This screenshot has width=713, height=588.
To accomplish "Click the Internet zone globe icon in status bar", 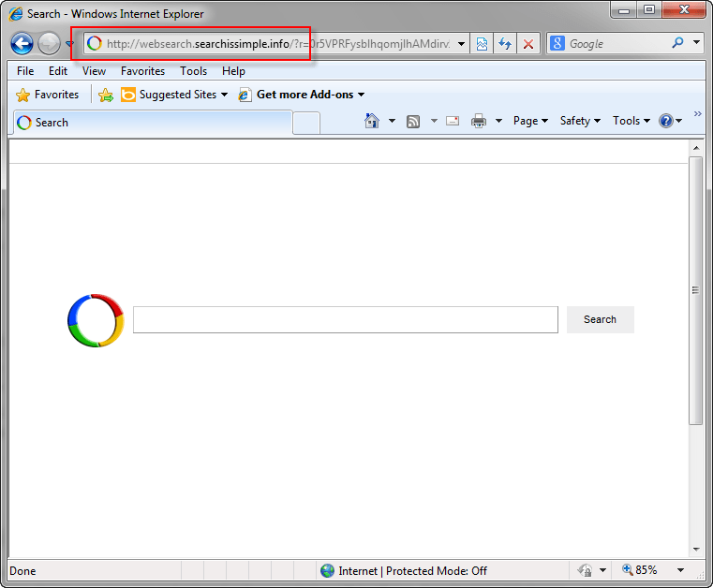I will coord(327,571).
